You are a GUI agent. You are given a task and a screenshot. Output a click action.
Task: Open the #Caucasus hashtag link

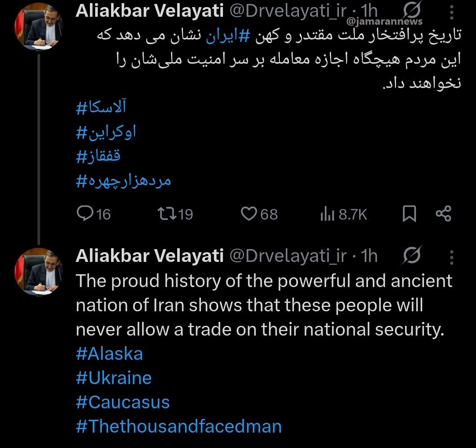[123, 402]
